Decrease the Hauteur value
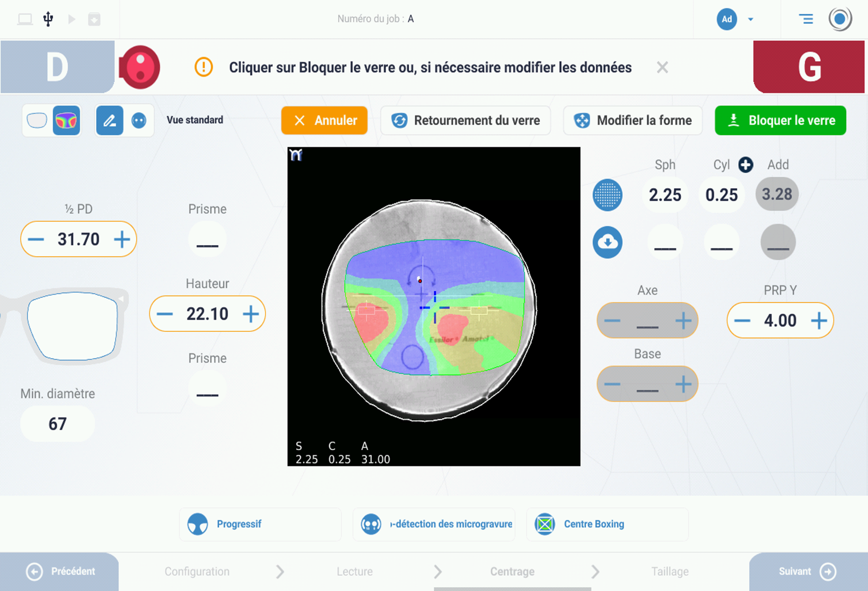 point(164,314)
